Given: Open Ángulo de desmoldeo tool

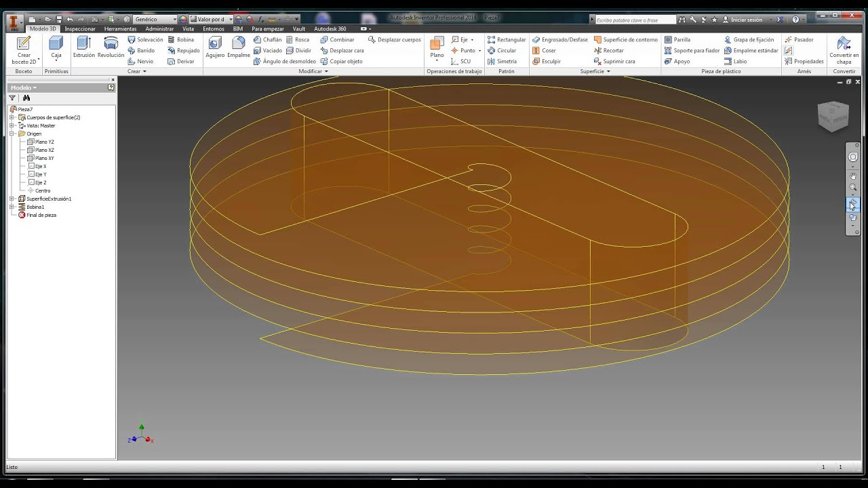Looking at the screenshot, I should coord(285,61).
